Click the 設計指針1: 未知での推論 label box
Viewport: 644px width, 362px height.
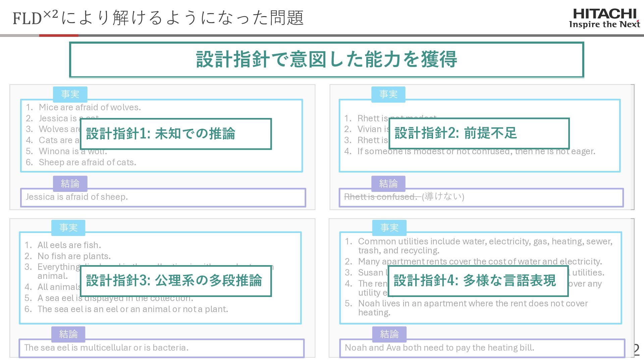175,134
